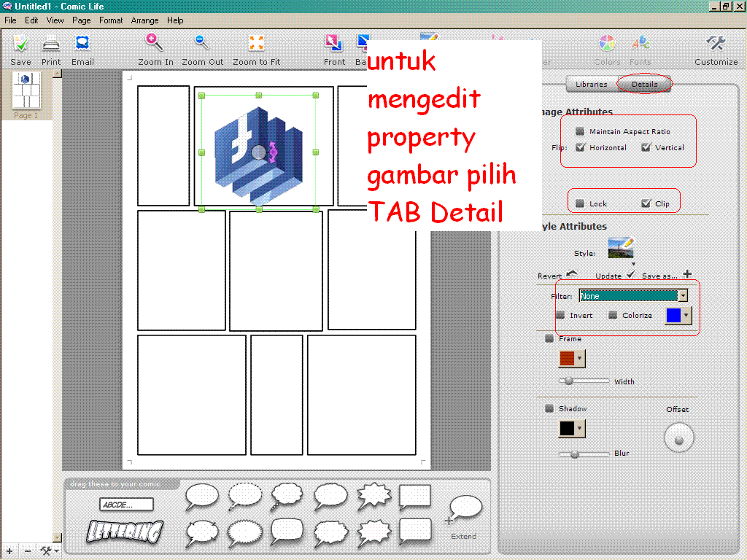Open the Arrange menu
747x560 pixels.
coord(145,20)
